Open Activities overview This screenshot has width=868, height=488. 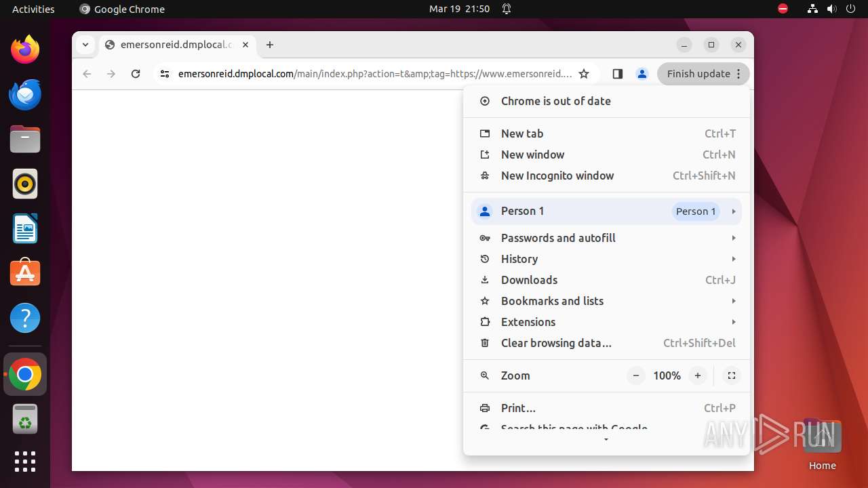(x=33, y=9)
